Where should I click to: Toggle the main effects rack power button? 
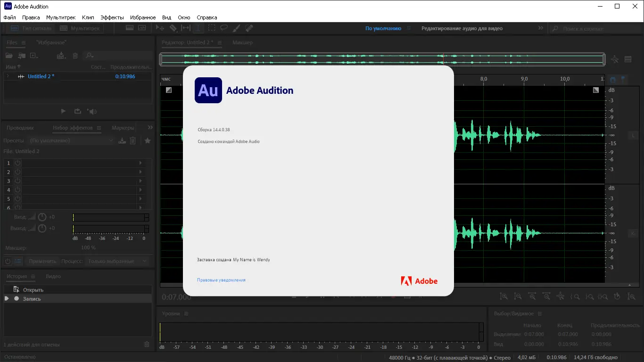click(x=8, y=261)
